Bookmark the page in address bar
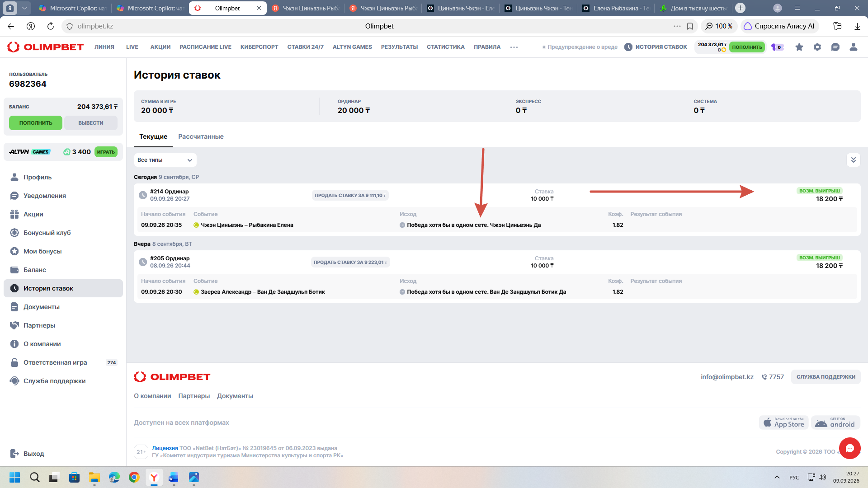The image size is (868, 488). [x=690, y=26]
